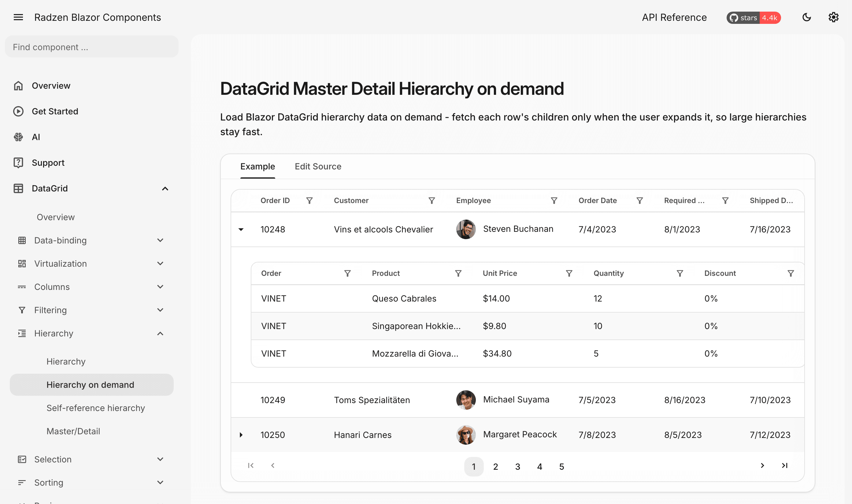Open the Discount column filter
This screenshot has height=504, width=852.
[791, 273]
